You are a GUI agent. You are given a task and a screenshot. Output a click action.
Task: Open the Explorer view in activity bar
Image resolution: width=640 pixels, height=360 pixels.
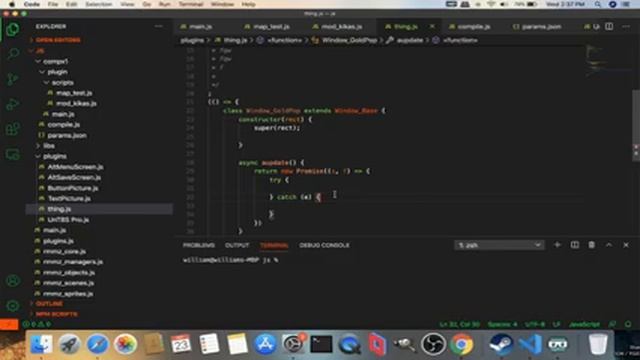[x=13, y=29]
